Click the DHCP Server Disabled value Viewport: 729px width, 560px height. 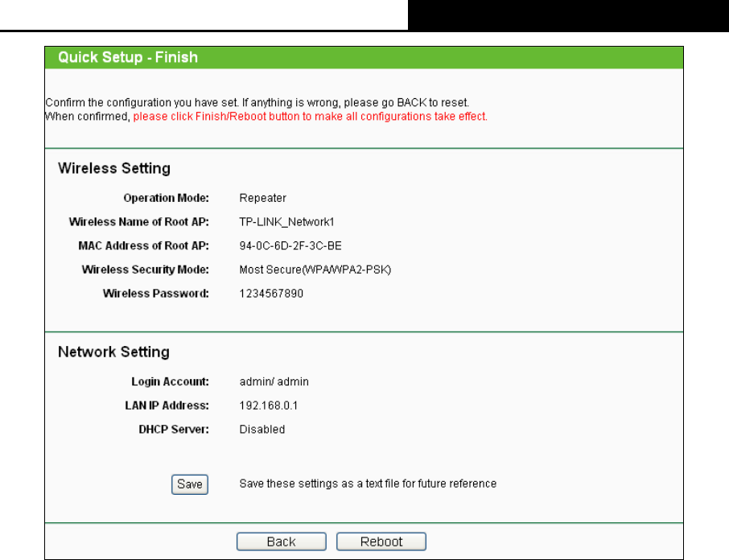(262, 430)
